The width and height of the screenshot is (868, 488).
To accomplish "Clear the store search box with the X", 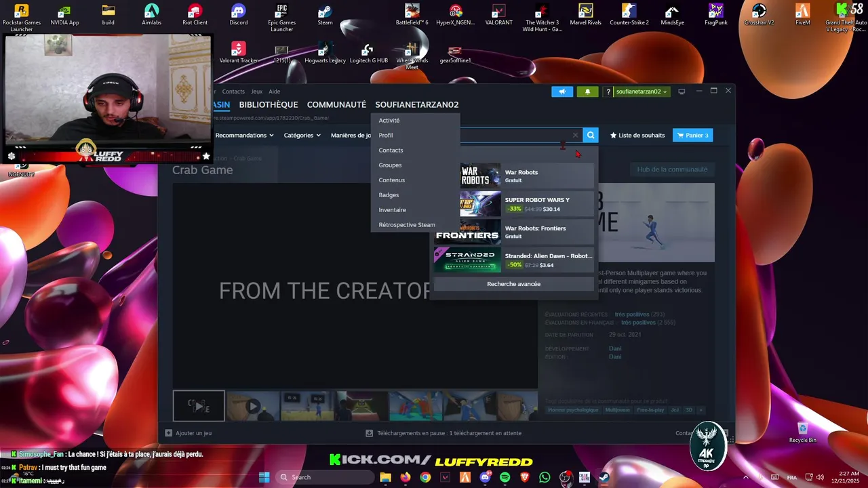I will (x=575, y=135).
